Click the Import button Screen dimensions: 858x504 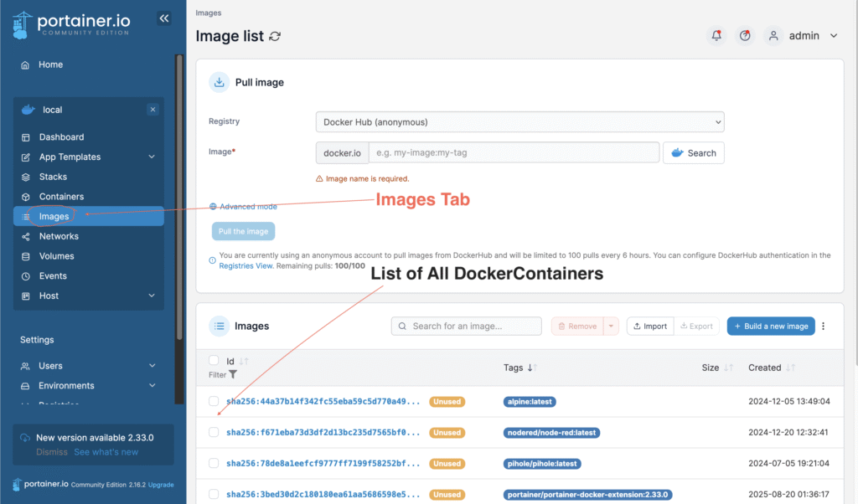point(650,327)
